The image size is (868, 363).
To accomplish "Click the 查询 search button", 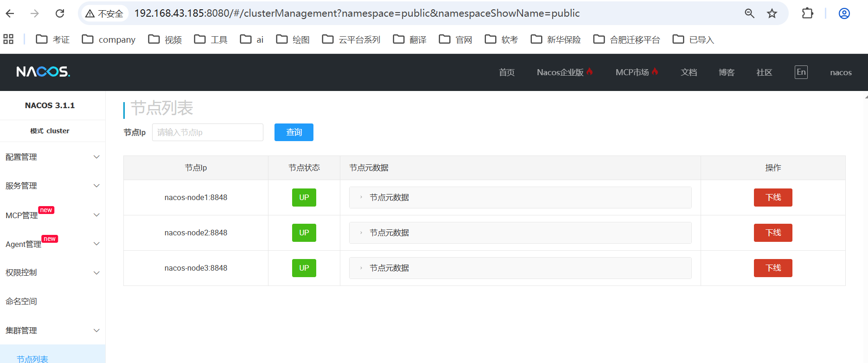I will point(294,132).
